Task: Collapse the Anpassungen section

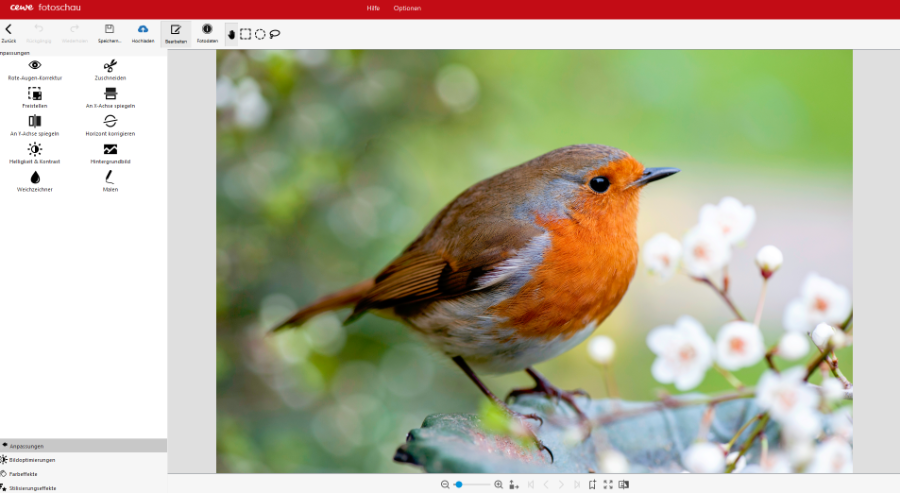Action: (83, 446)
